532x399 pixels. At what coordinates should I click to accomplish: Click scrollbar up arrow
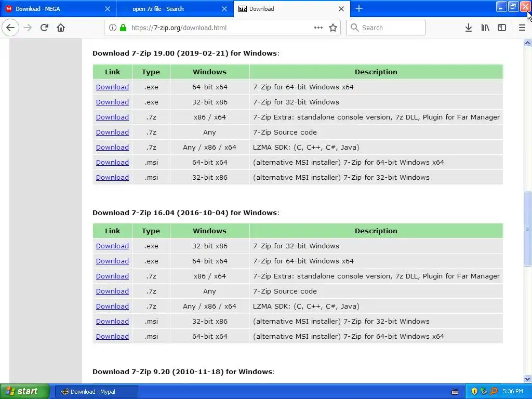(527, 43)
